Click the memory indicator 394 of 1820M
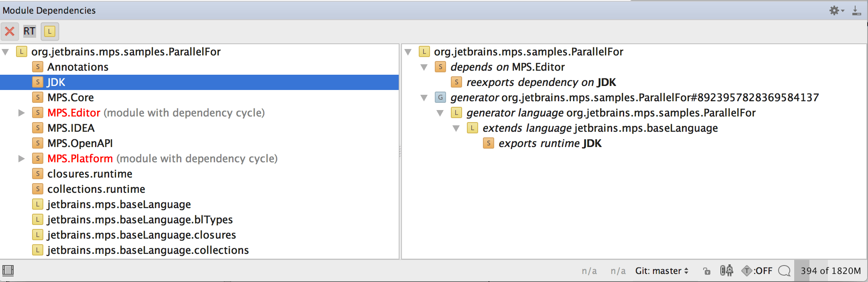Image resolution: width=868 pixels, height=282 pixels. [830, 271]
